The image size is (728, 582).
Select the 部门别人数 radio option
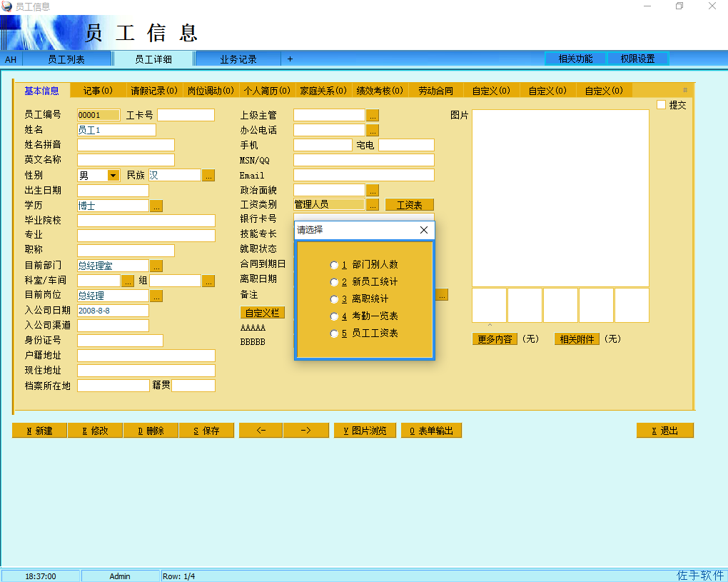pyautogui.click(x=334, y=265)
